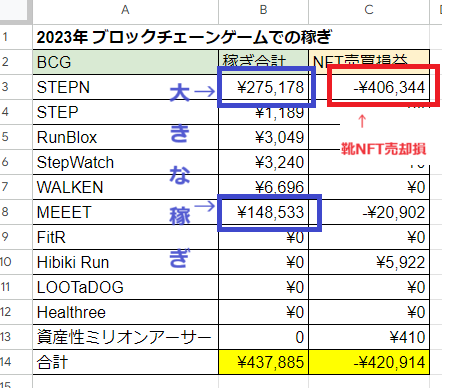Select the BCG header cell
This screenshot has height=388, width=457.
(x=125, y=62)
